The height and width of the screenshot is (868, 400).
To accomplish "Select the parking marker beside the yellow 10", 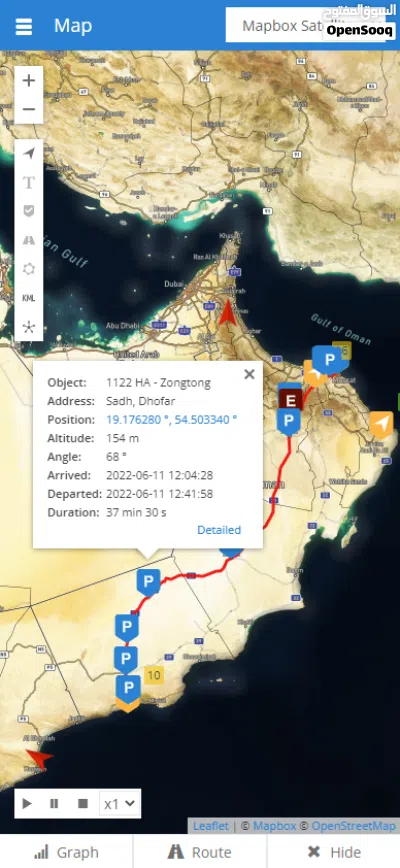I will pos(128,689).
